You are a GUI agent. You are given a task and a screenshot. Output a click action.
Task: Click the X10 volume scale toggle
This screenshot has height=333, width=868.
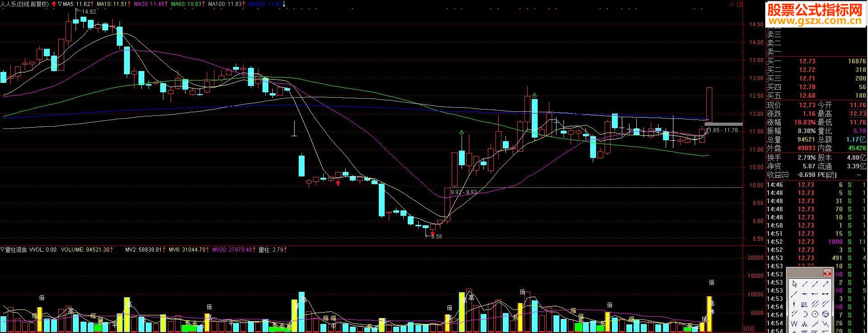[749, 329]
